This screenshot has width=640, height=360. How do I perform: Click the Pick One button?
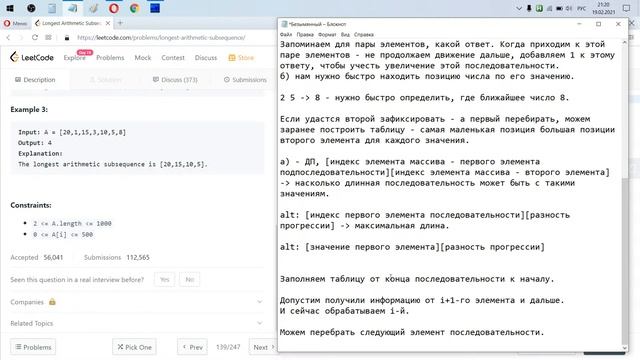coord(134,347)
